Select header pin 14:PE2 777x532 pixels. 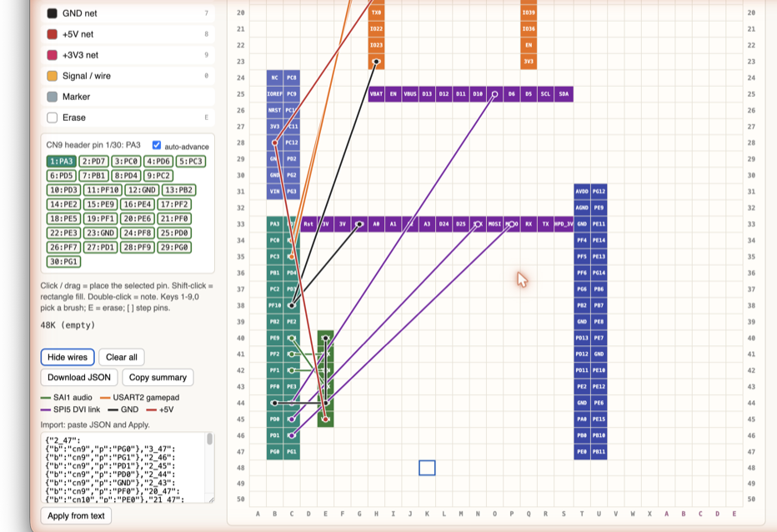tap(63, 204)
